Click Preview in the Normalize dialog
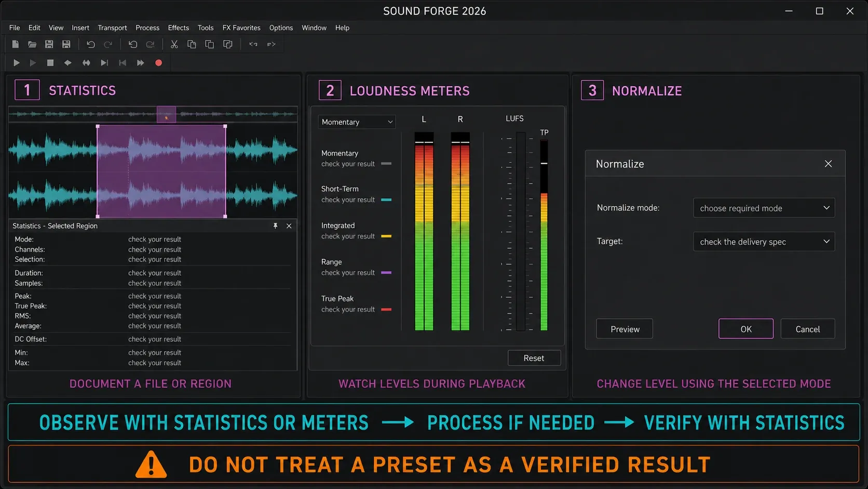The image size is (868, 489). pos(625,329)
